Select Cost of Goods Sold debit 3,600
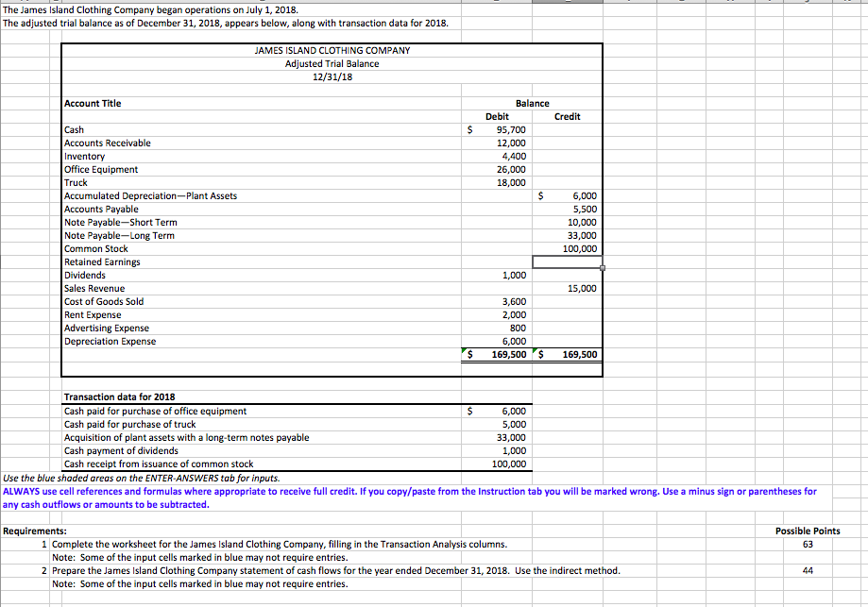Screen dimensions: 868x607 tap(514, 301)
